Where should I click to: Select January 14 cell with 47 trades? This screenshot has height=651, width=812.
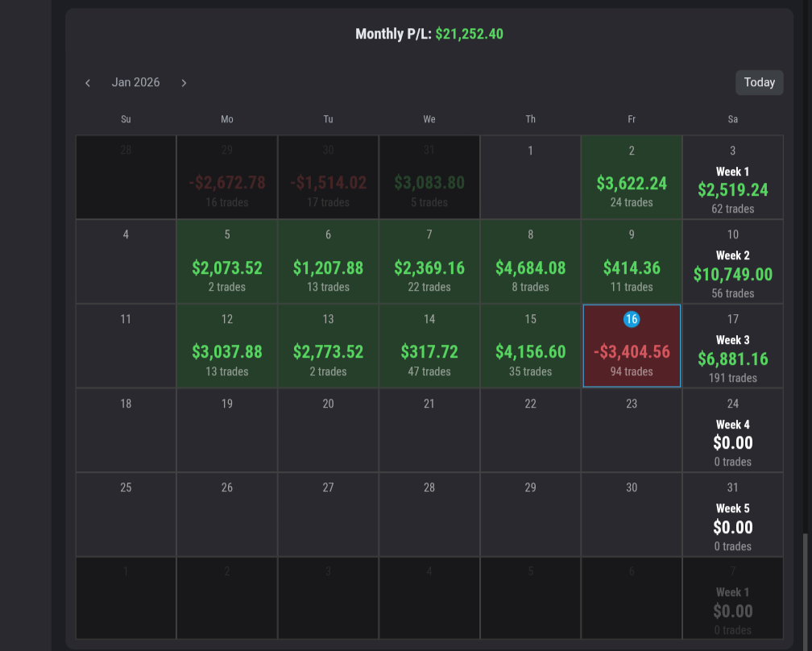click(429, 346)
